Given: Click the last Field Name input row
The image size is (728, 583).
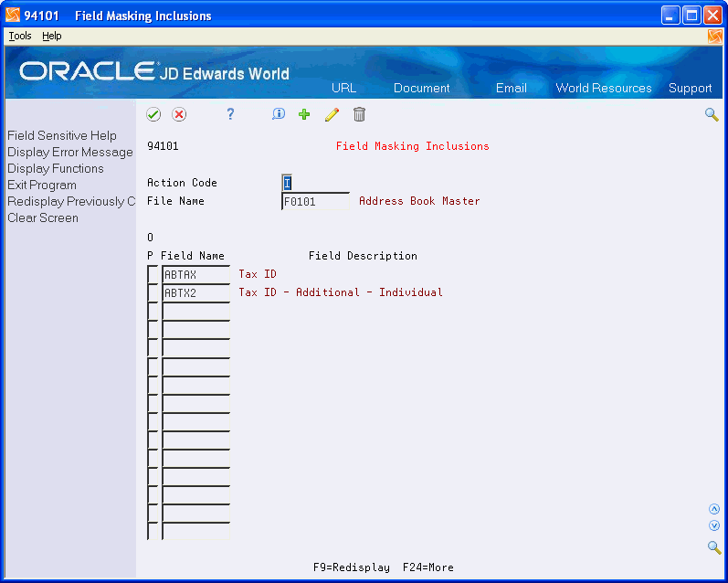Looking at the screenshot, I should pyautogui.click(x=195, y=531).
